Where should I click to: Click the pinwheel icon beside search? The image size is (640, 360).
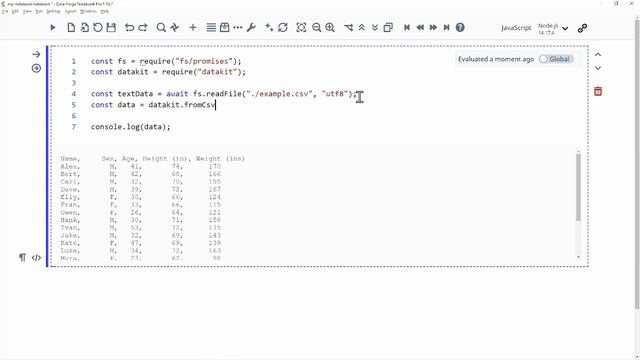(175, 27)
